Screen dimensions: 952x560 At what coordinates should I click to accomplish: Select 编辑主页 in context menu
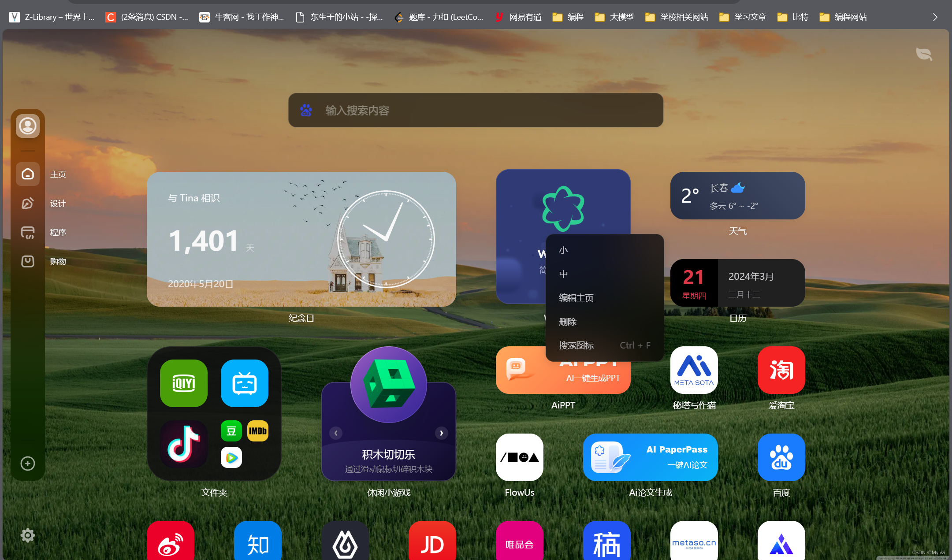576,298
